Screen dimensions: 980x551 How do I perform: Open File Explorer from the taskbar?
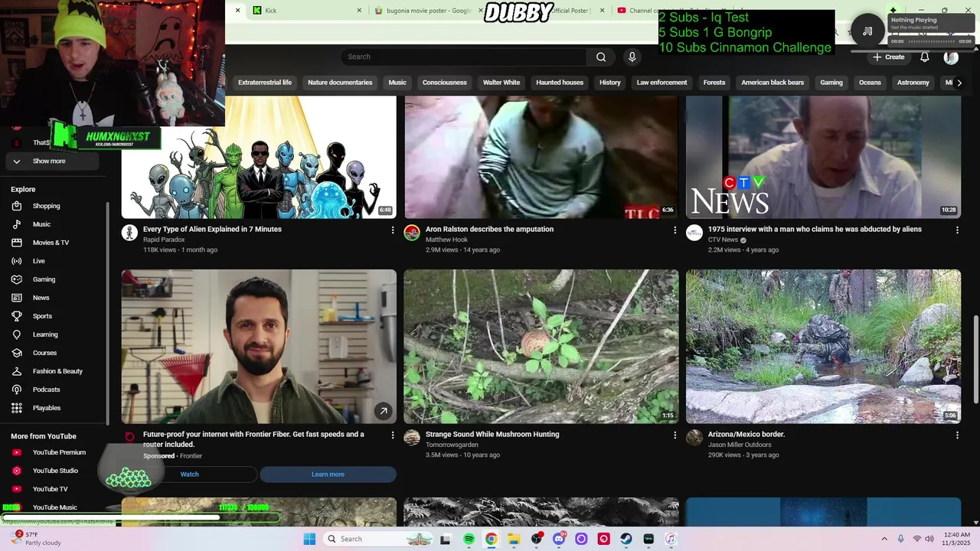point(514,539)
